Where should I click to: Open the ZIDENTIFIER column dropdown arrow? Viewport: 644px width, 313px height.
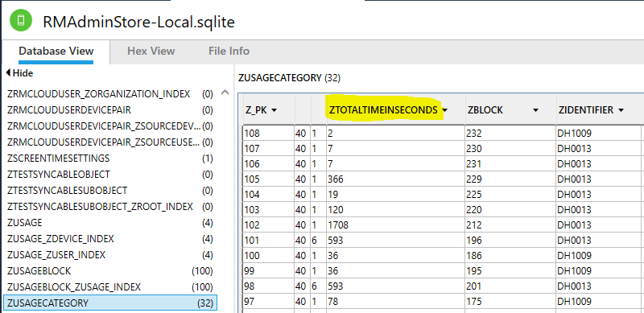click(621, 110)
